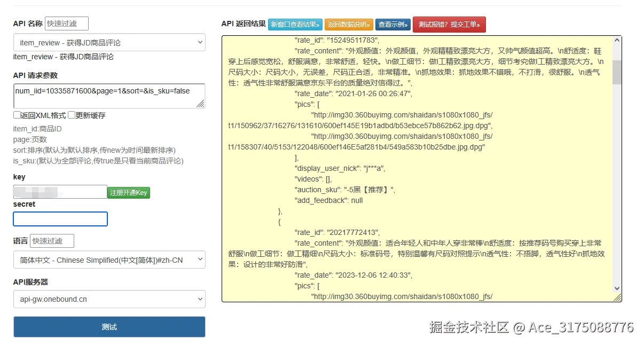
Task: Open the item_review API name dropdown
Action: 109,43
